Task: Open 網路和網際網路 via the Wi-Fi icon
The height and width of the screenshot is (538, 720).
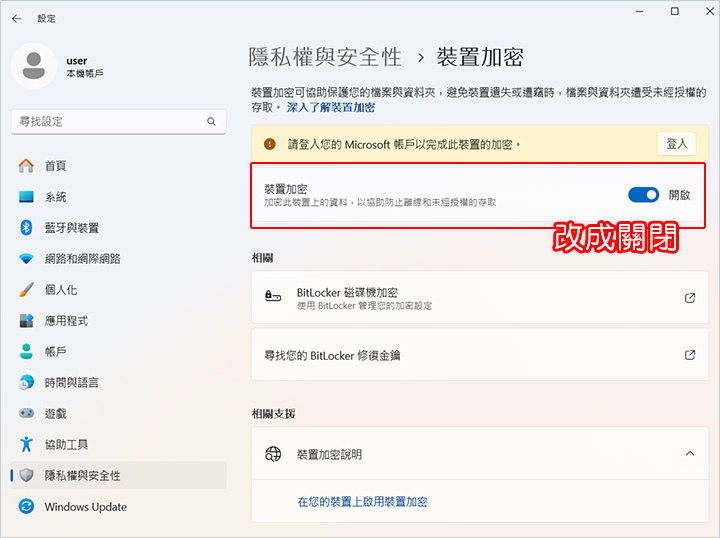Action: [x=26, y=258]
